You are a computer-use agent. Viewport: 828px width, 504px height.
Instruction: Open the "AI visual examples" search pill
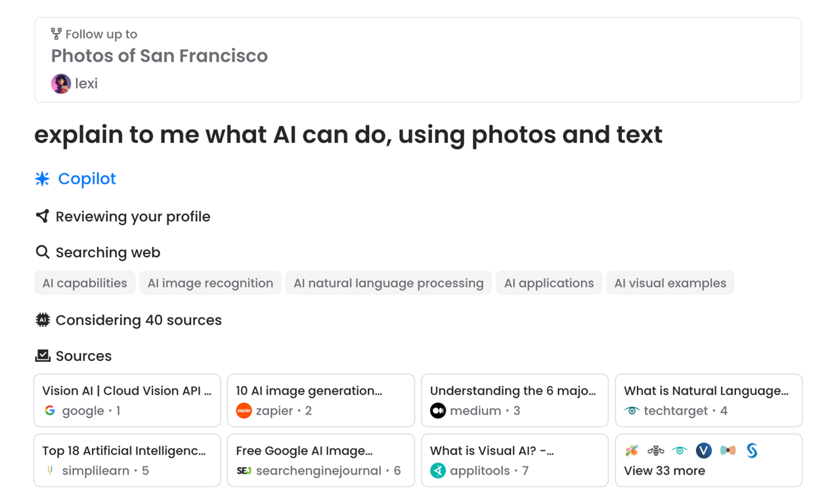pos(670,282)
